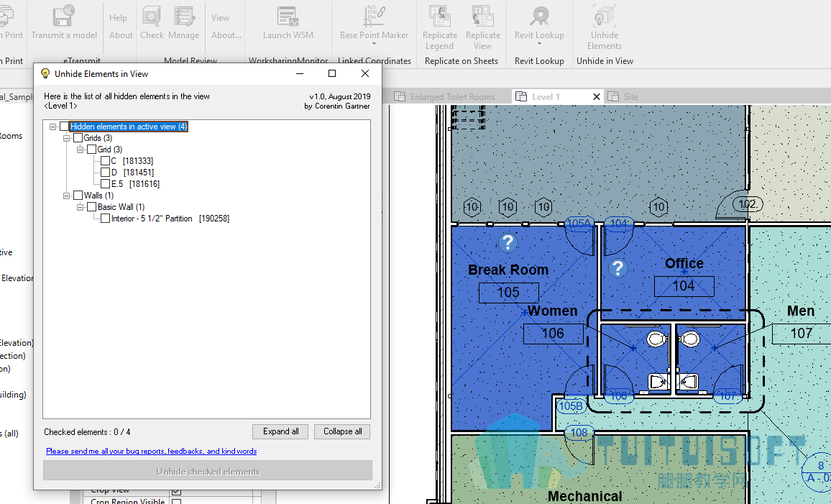Open the Base Point Marker dropdown arrow
The height and width of the screenshot is (504, 831).
click(x=374, y=43)
